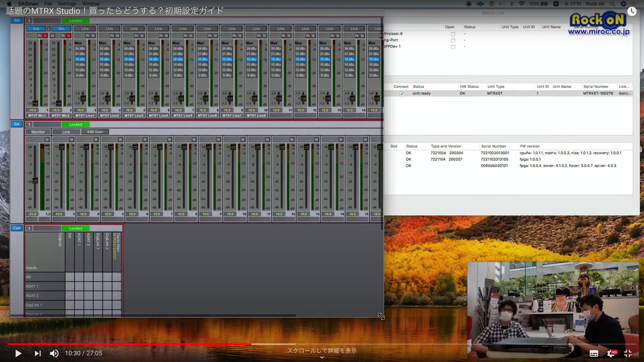The height and width of the screenshot is (362, 644).
Task: Switch to the 6dB Gain tab
Action: 95,132
